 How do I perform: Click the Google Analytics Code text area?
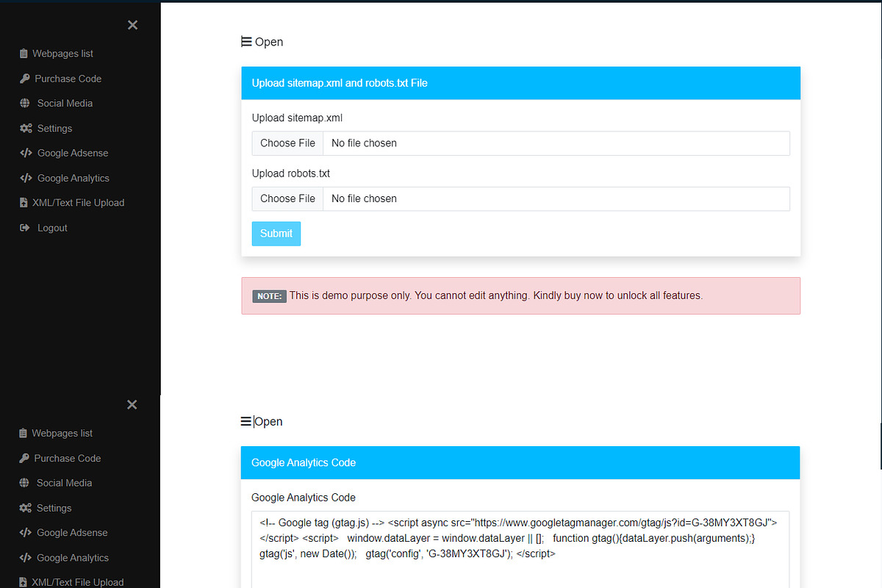pos(520,550)
